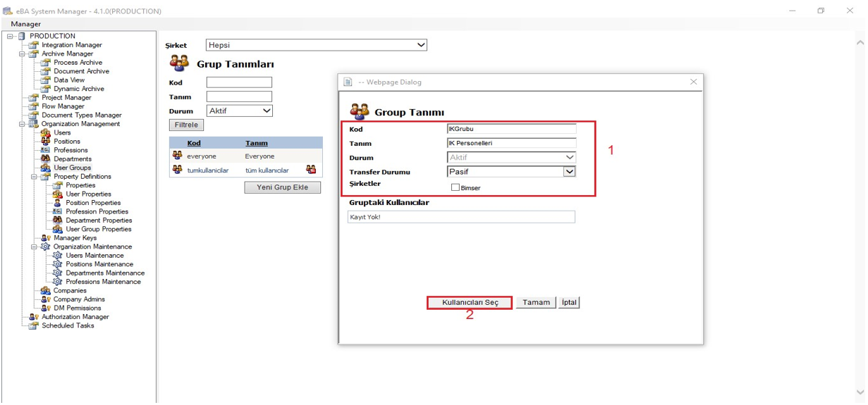Close the Webpage Dialog window
The width and height of the screenshot is (868, 405).
coord(693,82)
